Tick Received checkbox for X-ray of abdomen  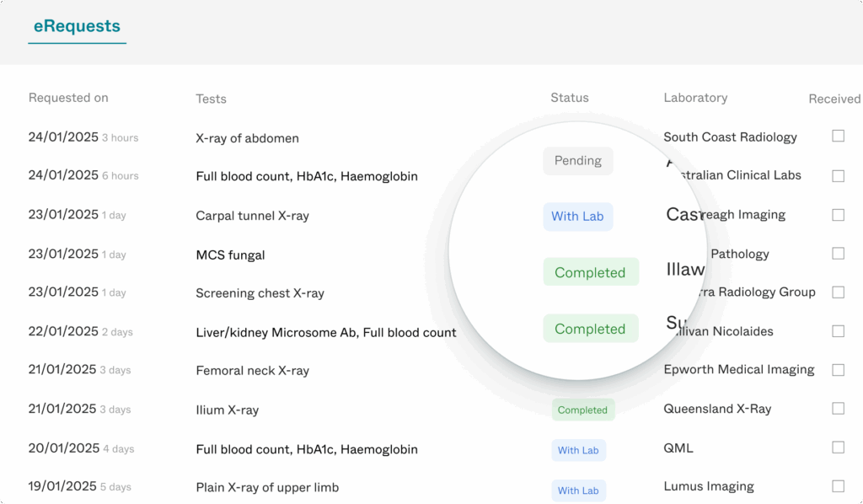point(838,136)
